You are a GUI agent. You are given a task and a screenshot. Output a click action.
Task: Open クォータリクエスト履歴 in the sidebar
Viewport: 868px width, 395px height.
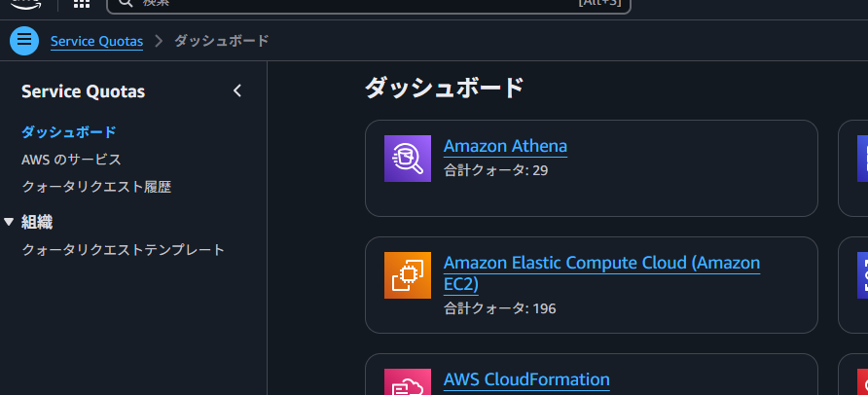tap(96, 187)
